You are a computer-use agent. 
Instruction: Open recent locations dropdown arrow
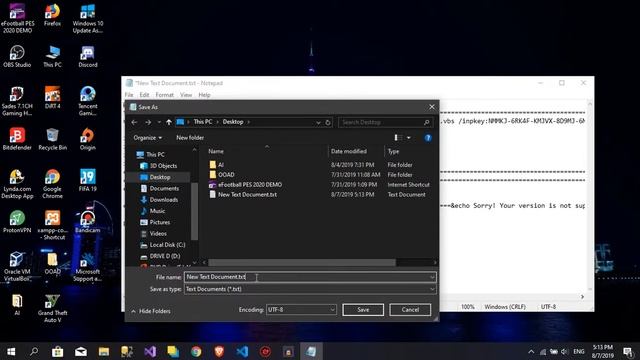[x=159, y=122]
